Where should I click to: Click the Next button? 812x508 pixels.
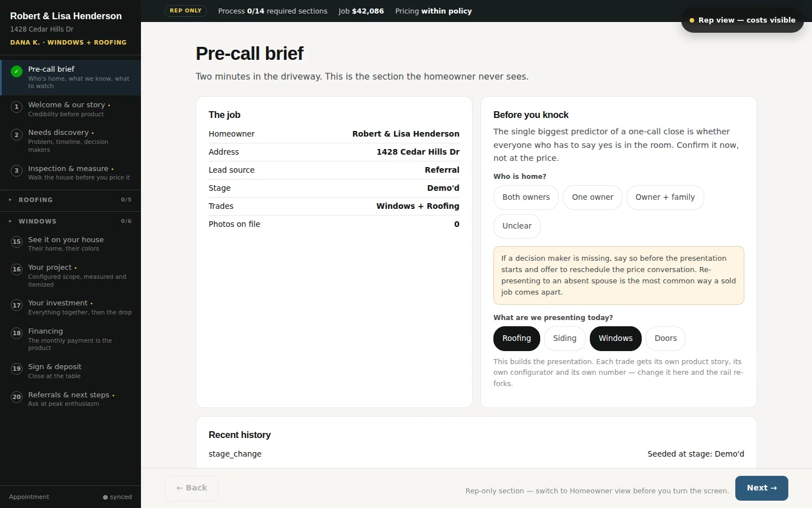(762, 488)
